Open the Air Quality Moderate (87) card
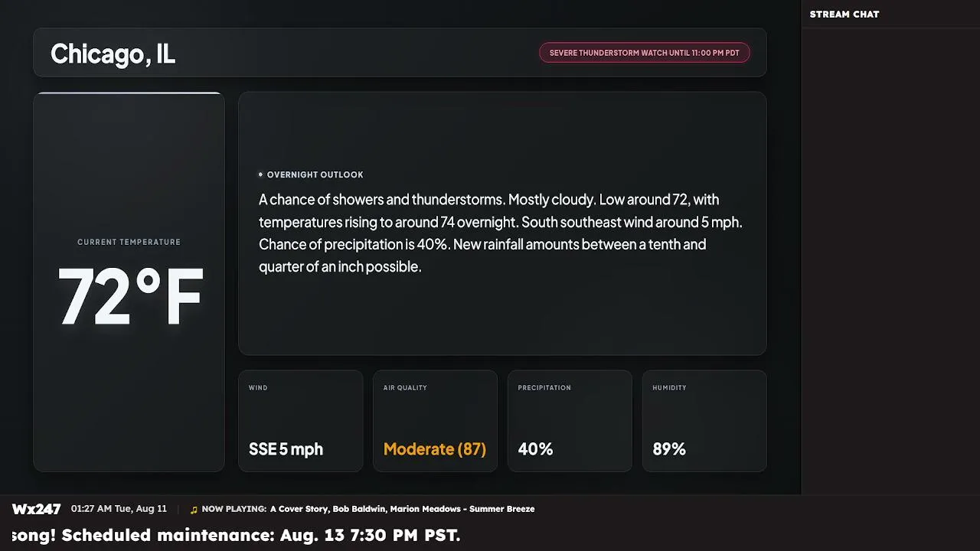The height and width of the screenshot is (551, 980). tap(435, 421)
